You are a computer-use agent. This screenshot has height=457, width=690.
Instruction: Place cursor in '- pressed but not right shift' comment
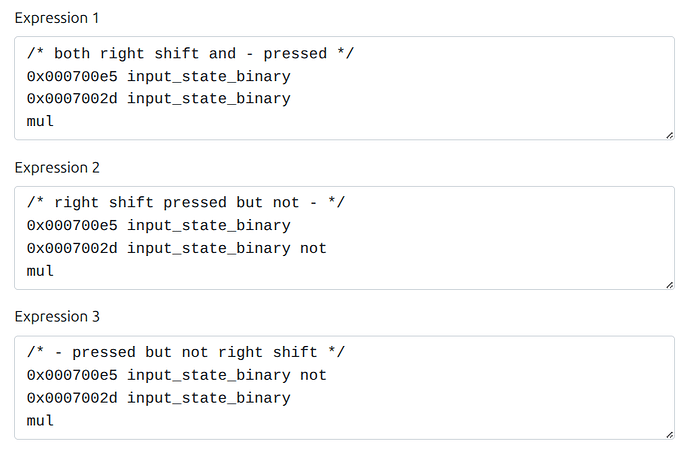[x=186, y=352]
